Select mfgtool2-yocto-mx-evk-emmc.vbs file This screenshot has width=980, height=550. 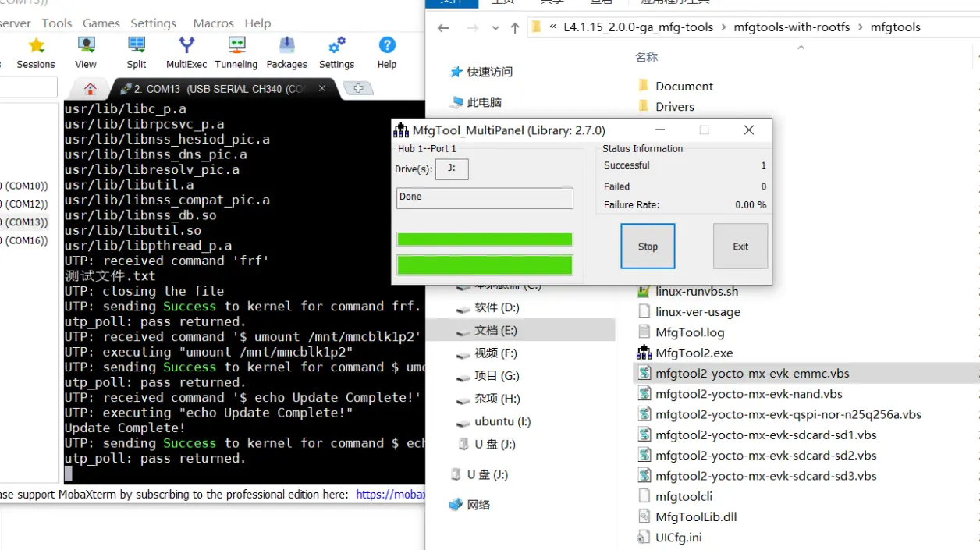752,373
